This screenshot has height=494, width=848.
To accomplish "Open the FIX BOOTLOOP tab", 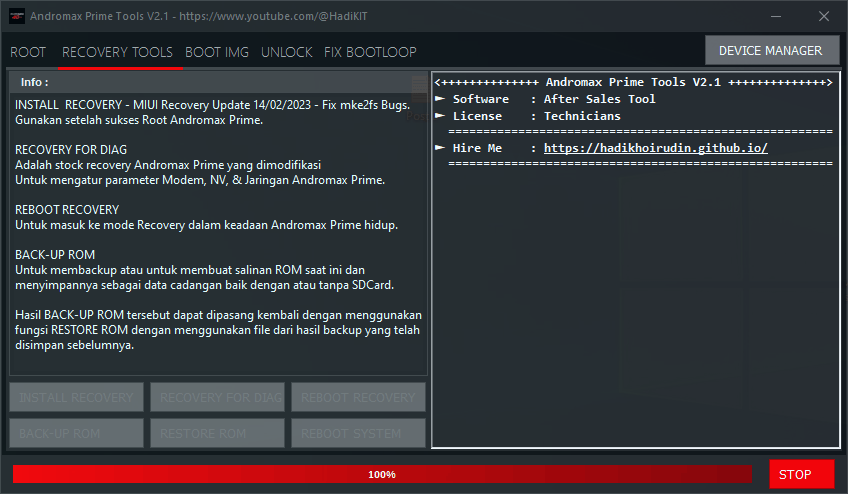I will [x=370, y=52].
